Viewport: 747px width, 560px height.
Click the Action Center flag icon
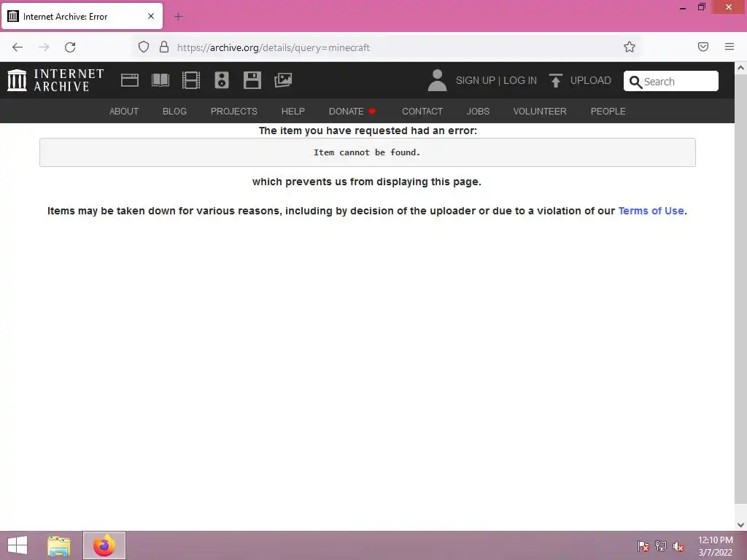[643, 546]
